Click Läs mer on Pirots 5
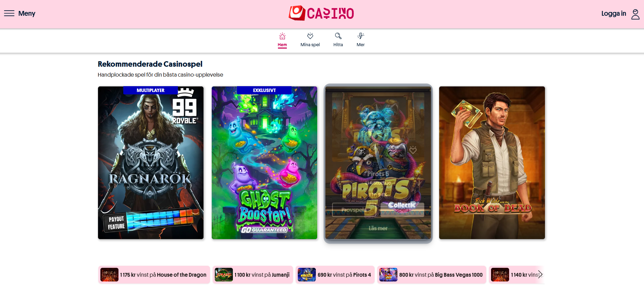 pos(378,228)
